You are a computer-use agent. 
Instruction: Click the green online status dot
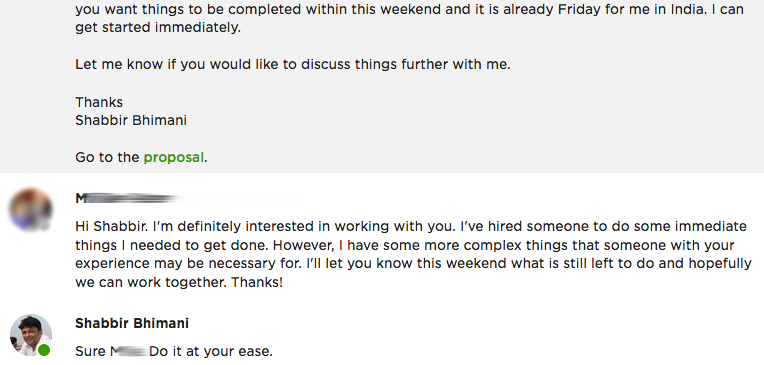[x=44, y=350]
